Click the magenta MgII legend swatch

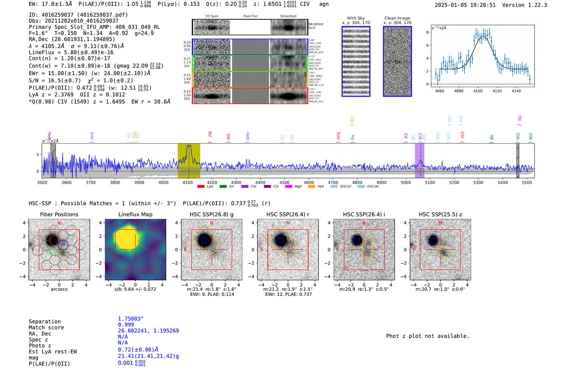tap(288, 186)
